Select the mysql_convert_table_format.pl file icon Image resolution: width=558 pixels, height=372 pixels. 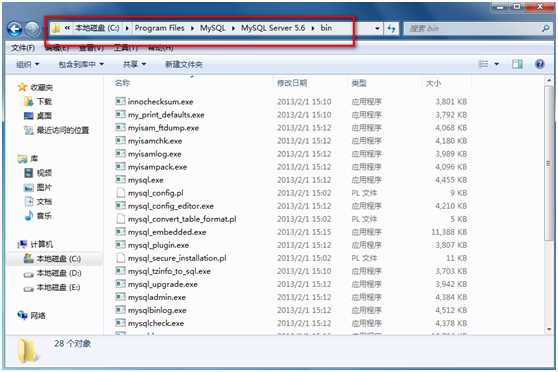(121, 219)
